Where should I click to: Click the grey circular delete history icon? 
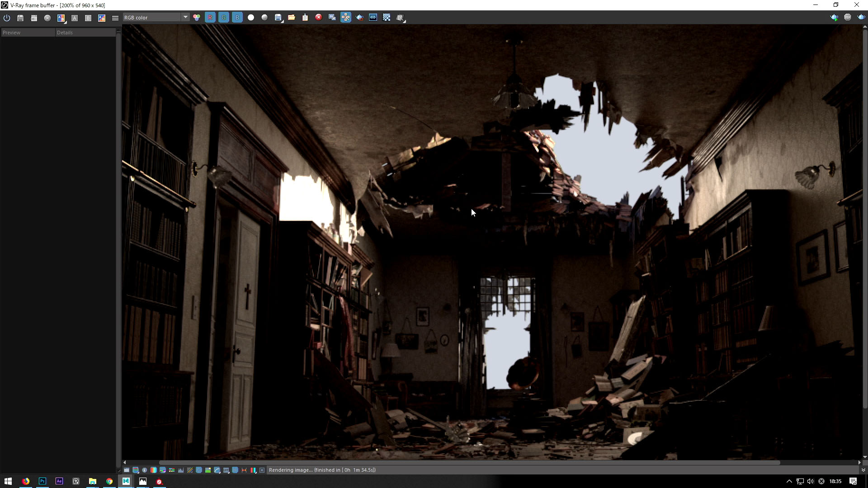point(47,18)
